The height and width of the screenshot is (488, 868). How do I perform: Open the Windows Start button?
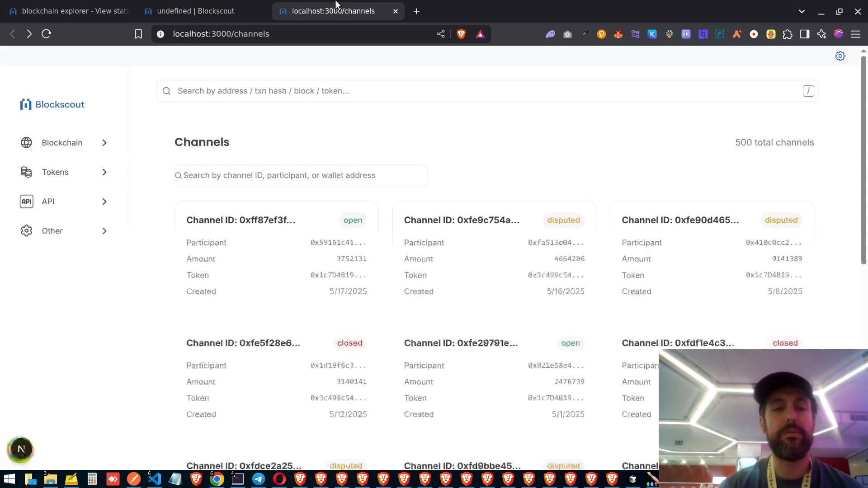click(x=9, y=479)
